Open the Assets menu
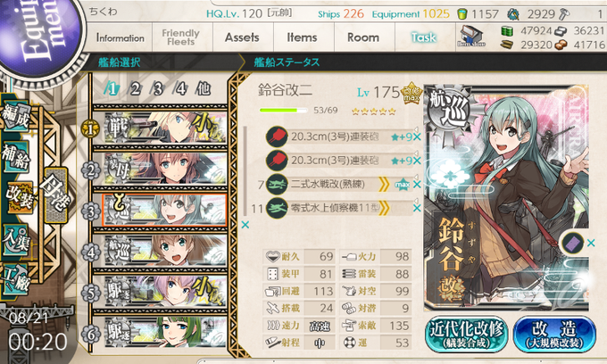This screenshot has height=364, width=607. pyautogui.click(x=242, y=37)
